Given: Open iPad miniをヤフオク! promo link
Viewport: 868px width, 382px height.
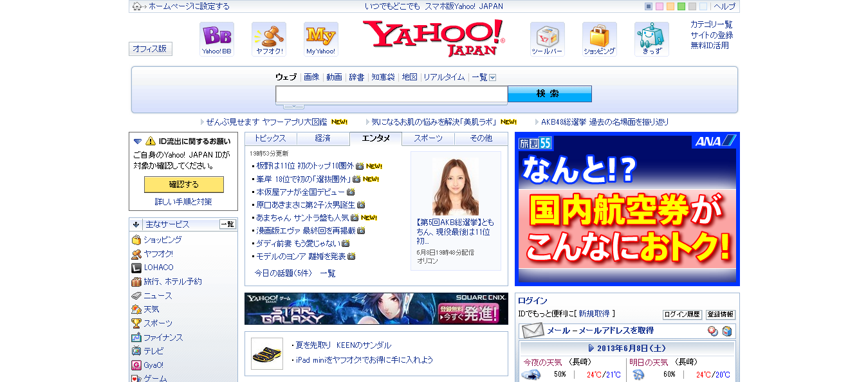Looking at the screenshot, I should 365,360.
